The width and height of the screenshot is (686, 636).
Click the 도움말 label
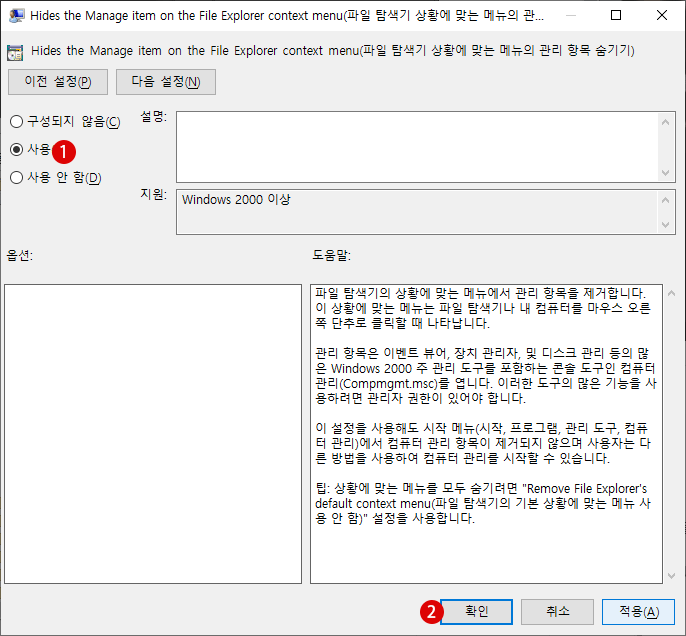[x=332, y=255]
